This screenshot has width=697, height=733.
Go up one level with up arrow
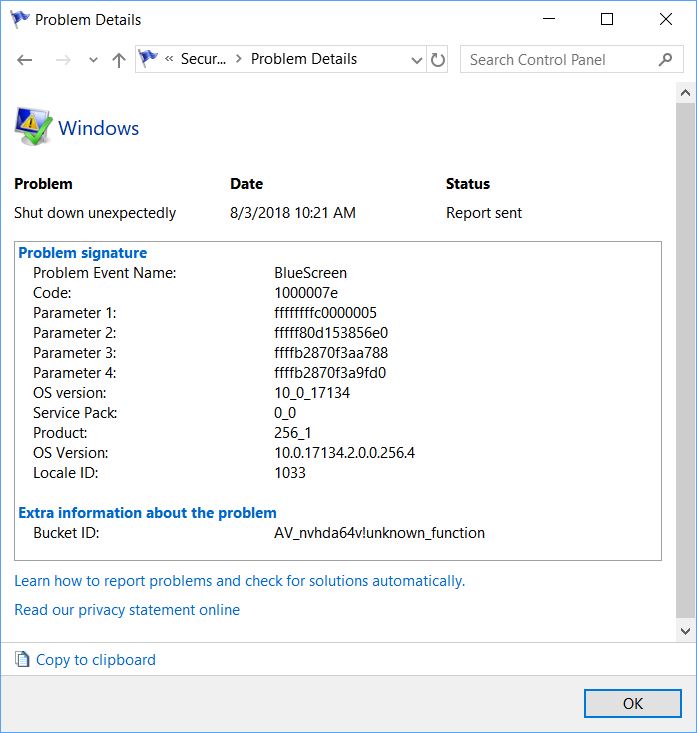[119, 60]
